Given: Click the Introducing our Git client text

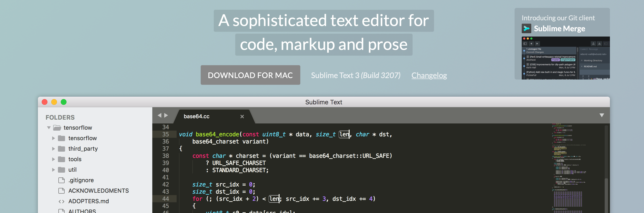Looking at the screenshot, I should pos(558,18).
